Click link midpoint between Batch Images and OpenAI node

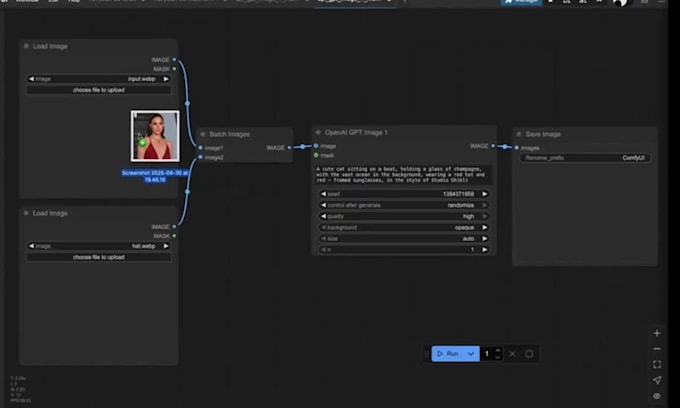point(302,147)
